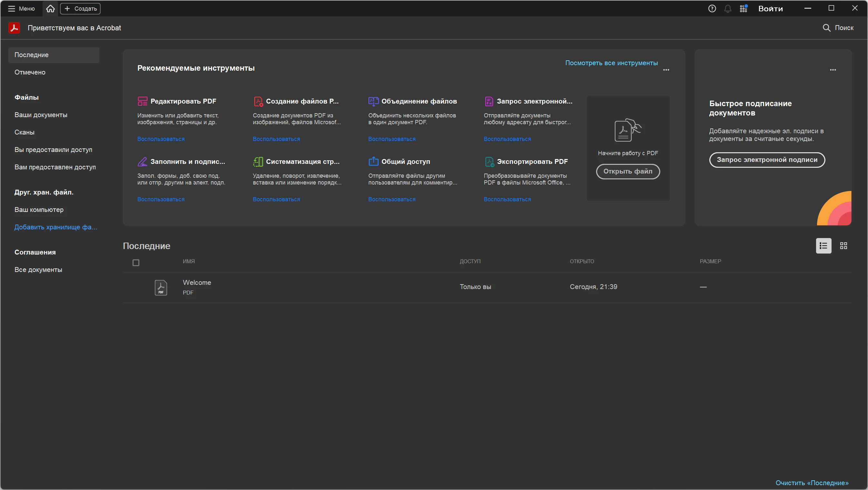Click the Home icon in top bar
Viewport: 868px width, 490px height.
click(50, 8)
